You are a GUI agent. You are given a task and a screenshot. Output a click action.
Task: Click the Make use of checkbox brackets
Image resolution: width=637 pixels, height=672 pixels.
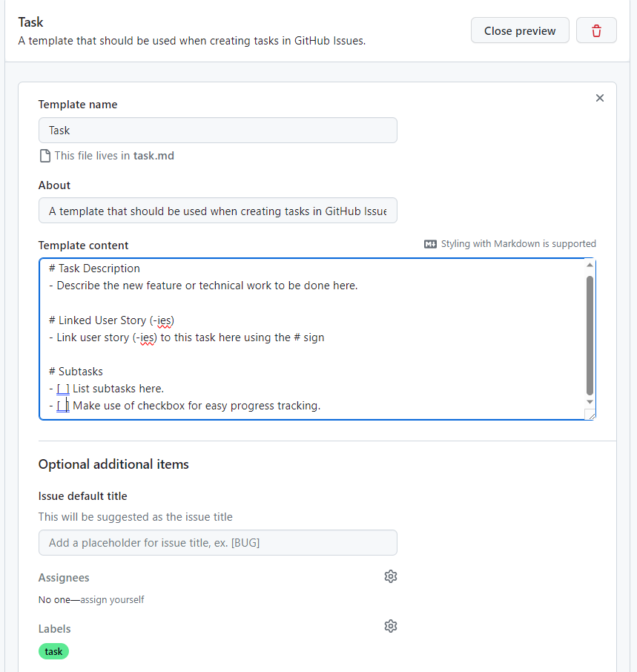point(63,406)
